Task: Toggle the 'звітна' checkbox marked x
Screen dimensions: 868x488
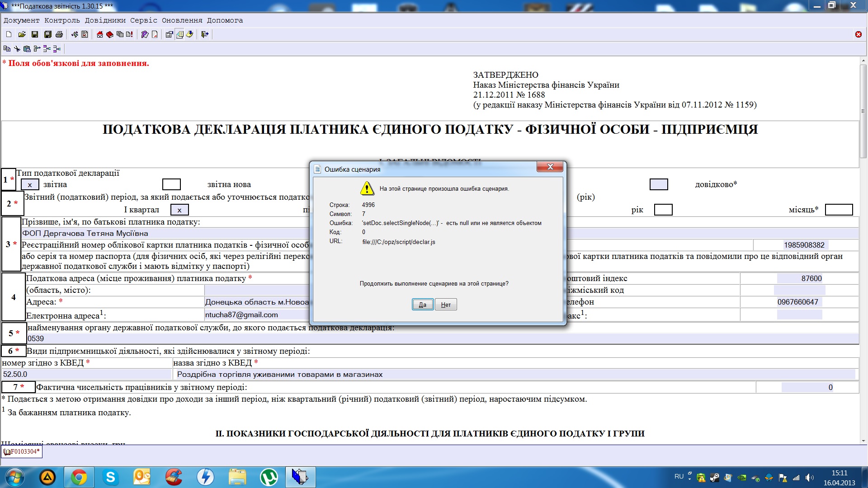Action: [30, 185]
